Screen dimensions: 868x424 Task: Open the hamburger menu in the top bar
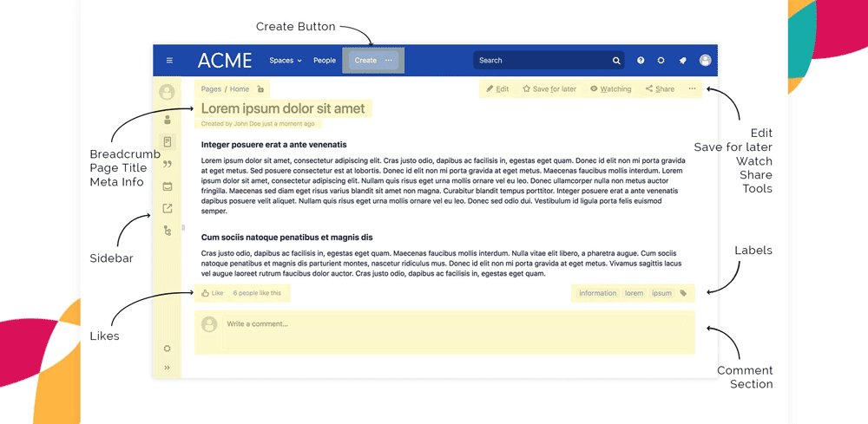point(169,60)
